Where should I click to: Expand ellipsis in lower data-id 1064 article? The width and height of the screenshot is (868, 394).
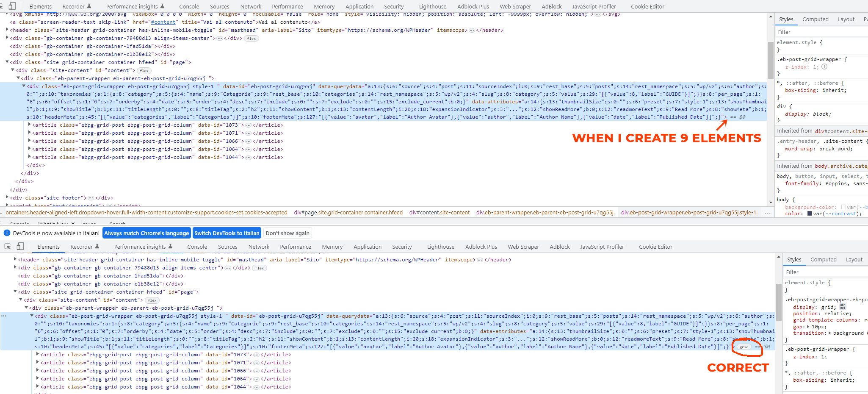[257, 379]
